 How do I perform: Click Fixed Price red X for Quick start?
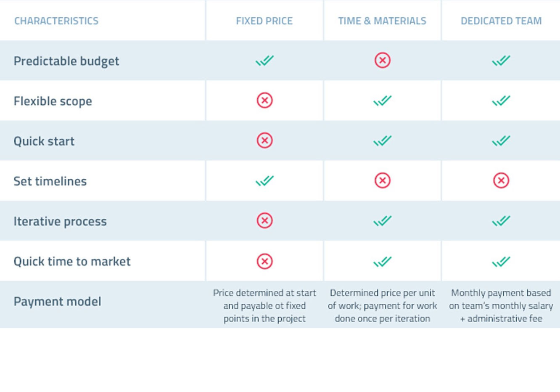264,140
